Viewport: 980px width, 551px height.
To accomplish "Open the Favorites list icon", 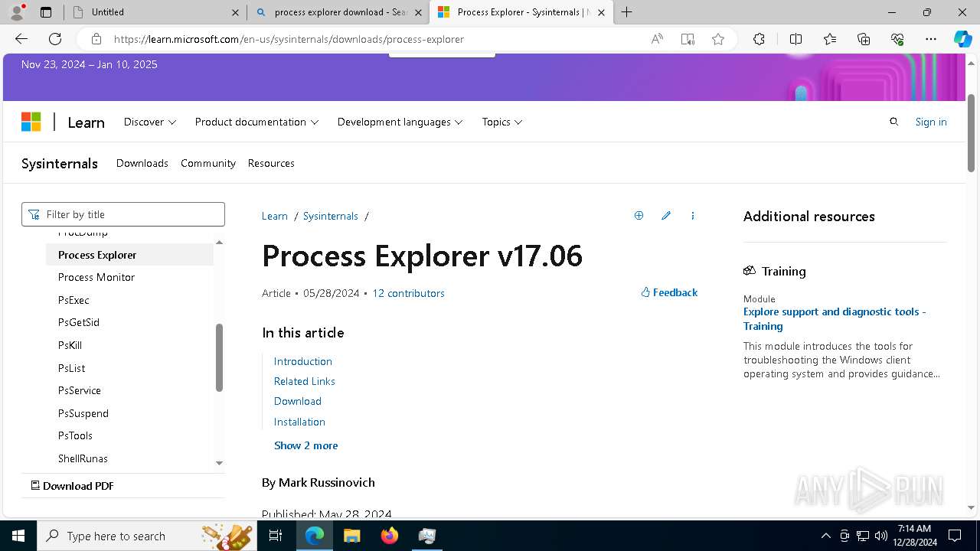I will coord(830,39).
